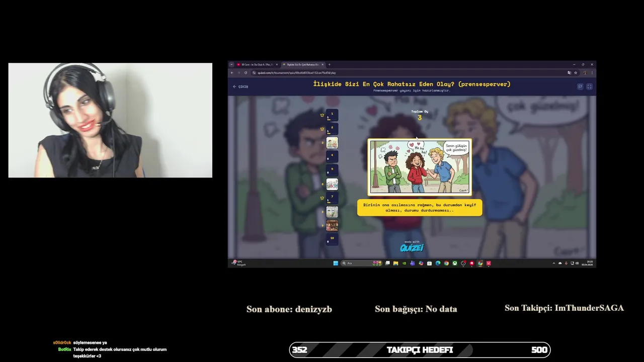Reload the quizei page
The height and width of the screenshot is (362, 644).
246,72
